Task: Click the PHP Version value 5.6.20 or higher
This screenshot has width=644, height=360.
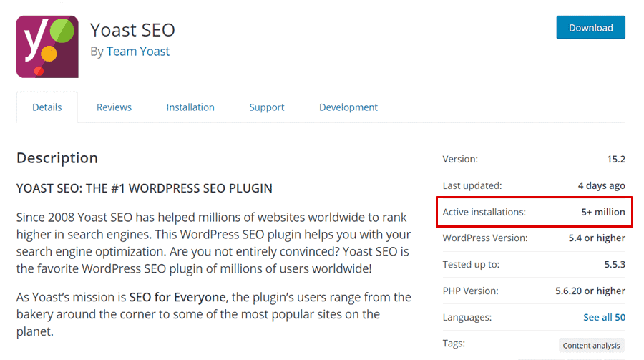Action: coord(590,291)
